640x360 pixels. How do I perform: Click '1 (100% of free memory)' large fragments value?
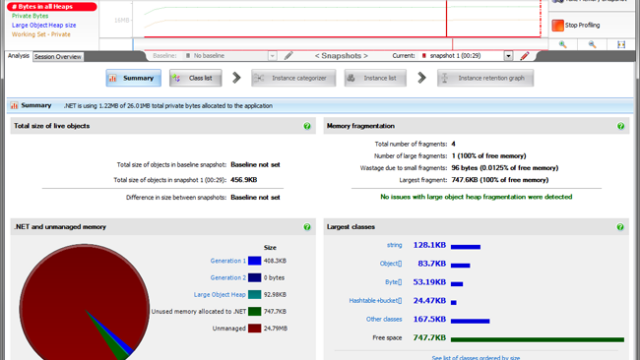(x=489, y=156)
